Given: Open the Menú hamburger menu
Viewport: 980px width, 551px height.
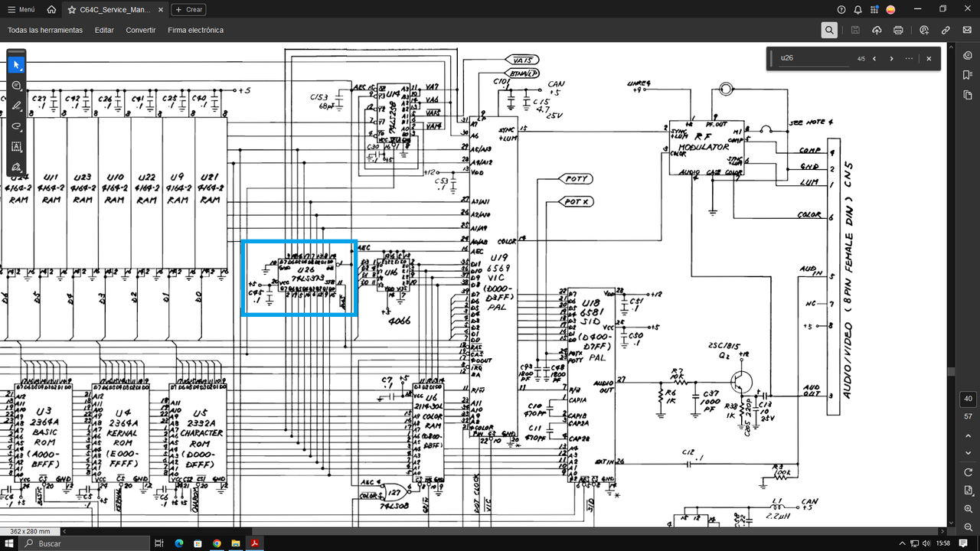Looking at the screenshot, I should (21, 9).
